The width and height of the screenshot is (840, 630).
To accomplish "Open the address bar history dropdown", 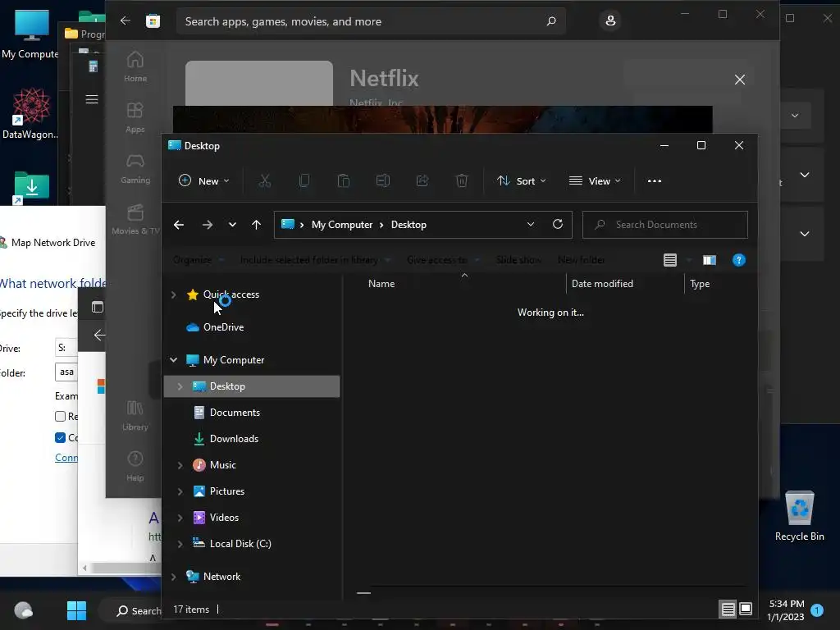I will click(531, 225).
